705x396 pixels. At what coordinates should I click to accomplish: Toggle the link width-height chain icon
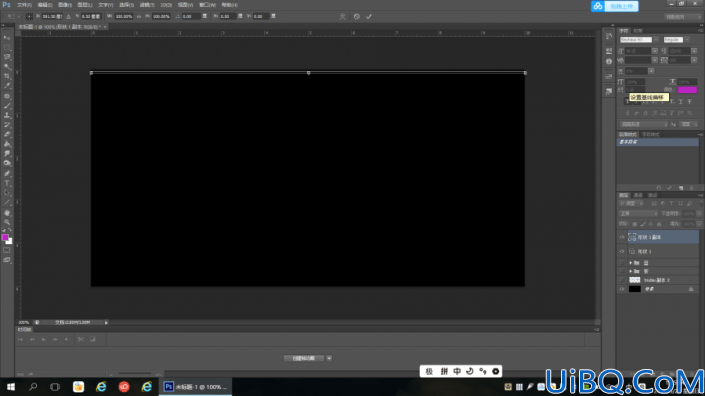click(138, 17)
